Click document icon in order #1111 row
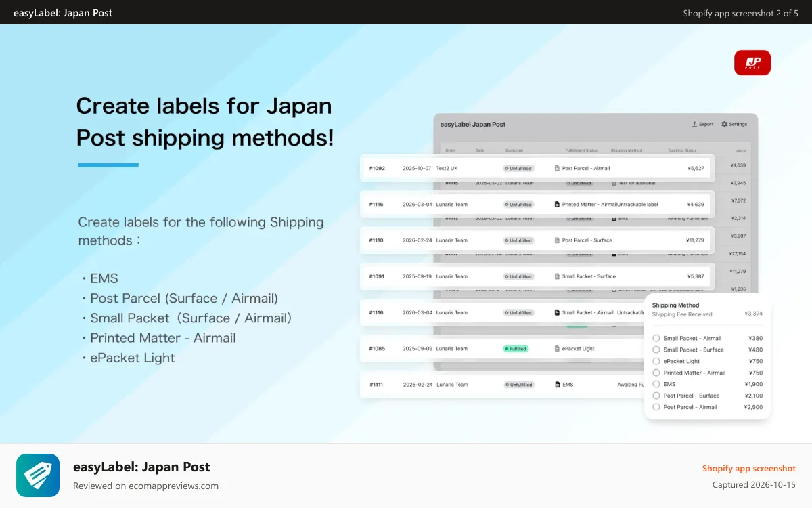812x508 pixels. [558, 385]
